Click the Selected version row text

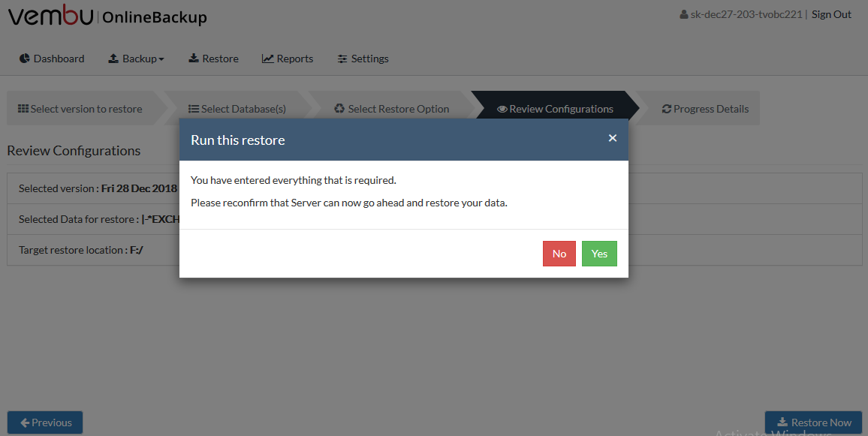coord(98,188)
